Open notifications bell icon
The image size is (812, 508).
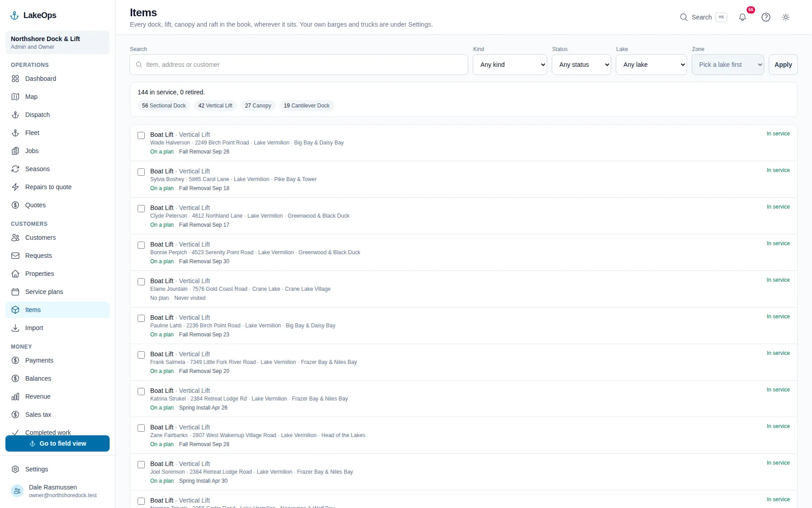pos(743,17)
